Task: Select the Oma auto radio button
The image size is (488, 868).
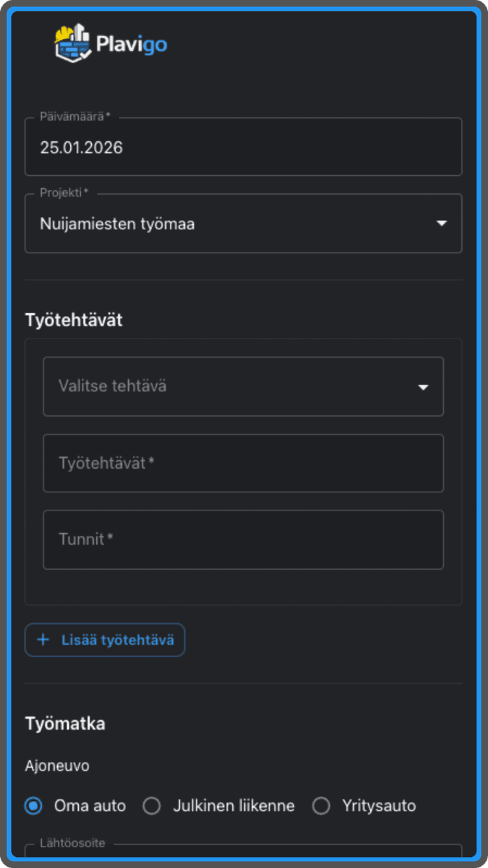Action: [x=33, y=806]
